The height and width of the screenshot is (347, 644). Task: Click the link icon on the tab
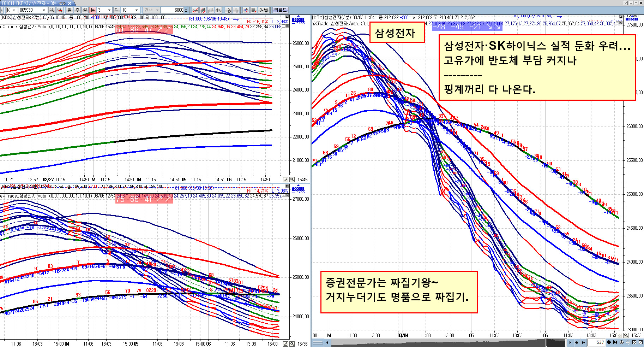(x=62, y=3)
